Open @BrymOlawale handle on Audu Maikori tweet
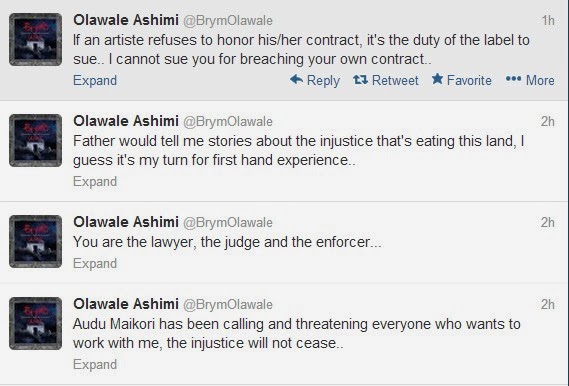Screen dimensions: 569x386 (228, 304)
